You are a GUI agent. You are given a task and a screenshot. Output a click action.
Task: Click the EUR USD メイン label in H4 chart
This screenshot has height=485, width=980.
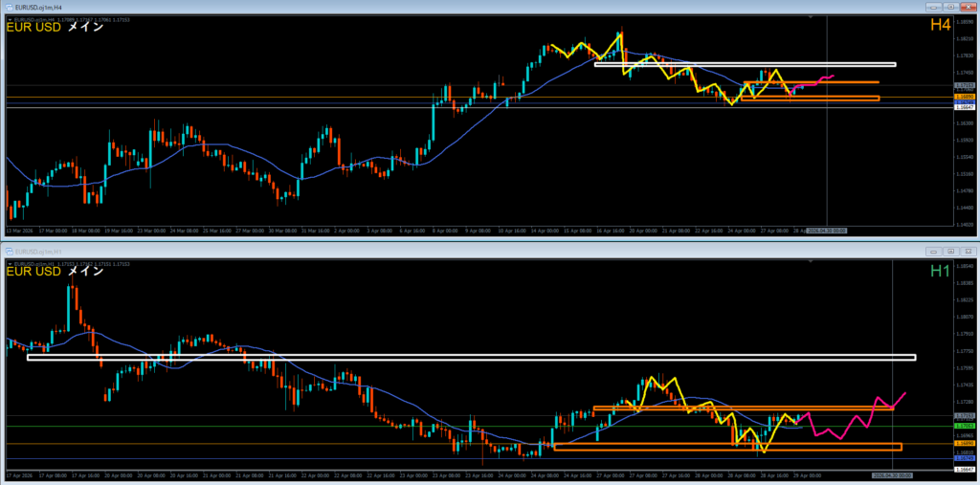coord(55,28)
